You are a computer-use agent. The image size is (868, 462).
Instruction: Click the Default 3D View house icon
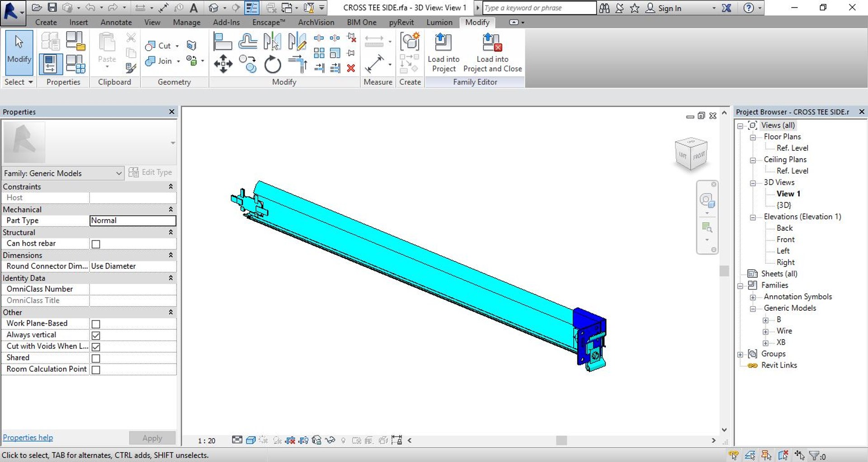[213, 8]
